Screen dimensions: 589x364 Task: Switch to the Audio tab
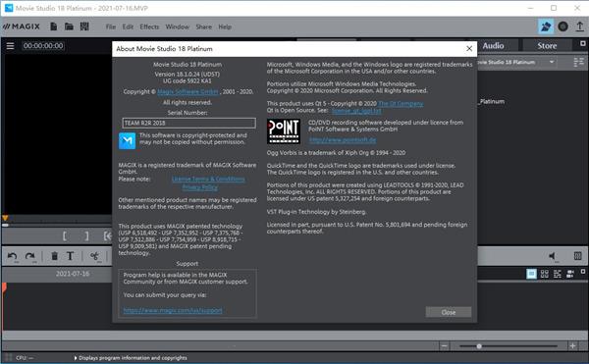[493, 46]
